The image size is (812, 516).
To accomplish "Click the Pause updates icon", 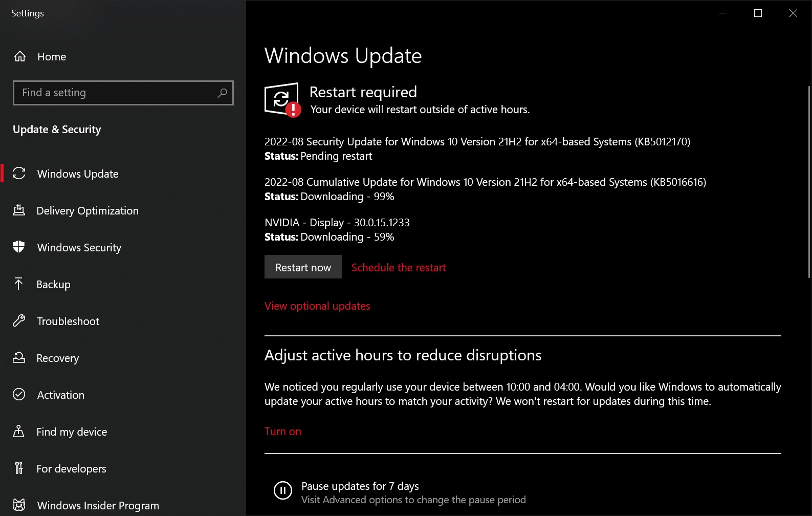I will click(x=282, y=490).
